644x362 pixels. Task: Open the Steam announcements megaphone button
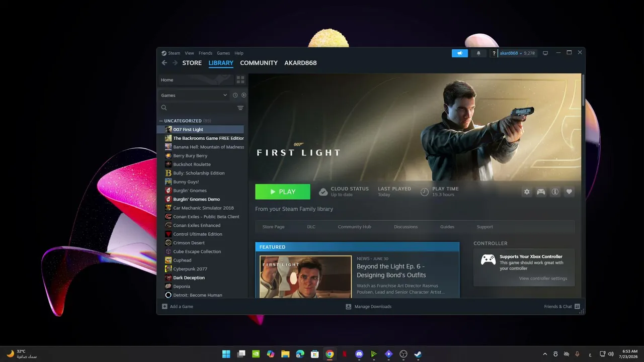coord(459,53)
